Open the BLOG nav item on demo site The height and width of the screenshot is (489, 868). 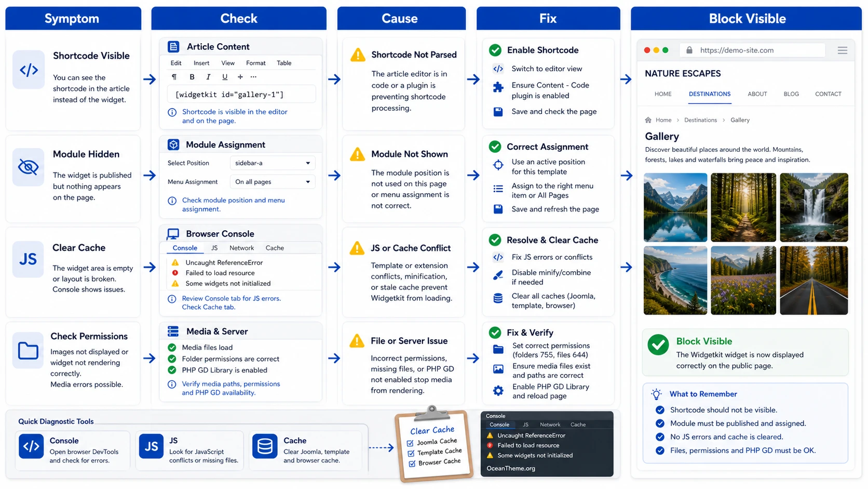pos(791,94)
